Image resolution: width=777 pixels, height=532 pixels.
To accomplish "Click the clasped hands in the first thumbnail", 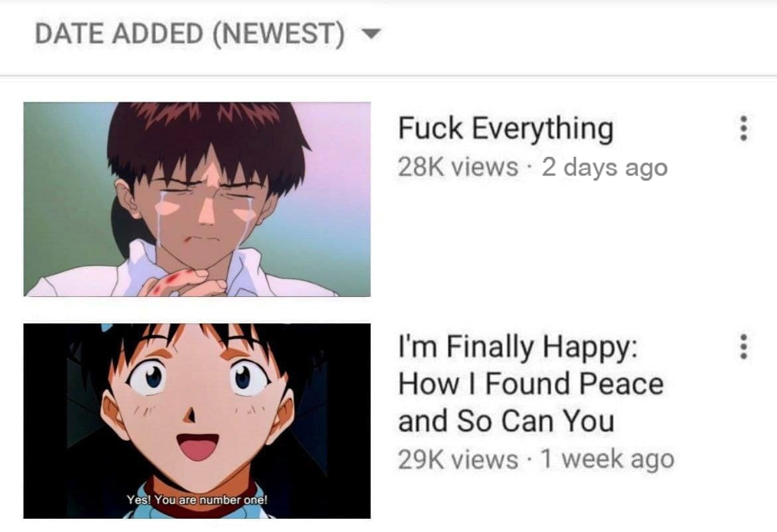I will coord(185,282).
